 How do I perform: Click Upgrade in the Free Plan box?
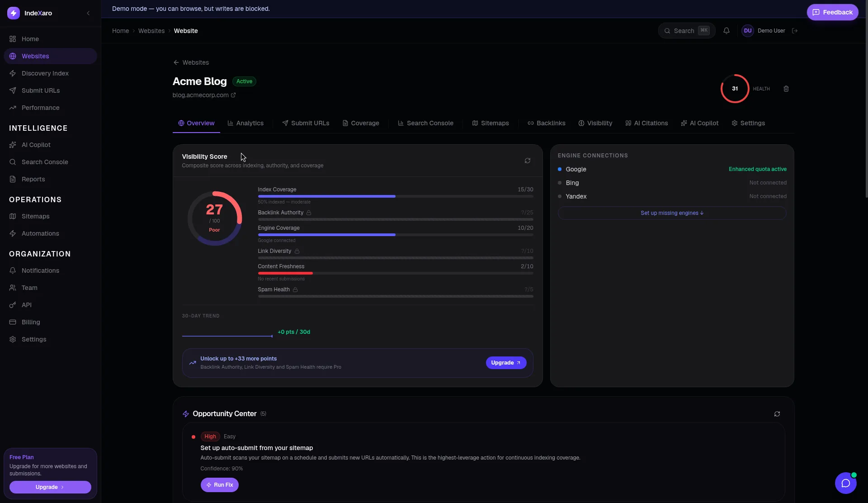pos(50,487)
